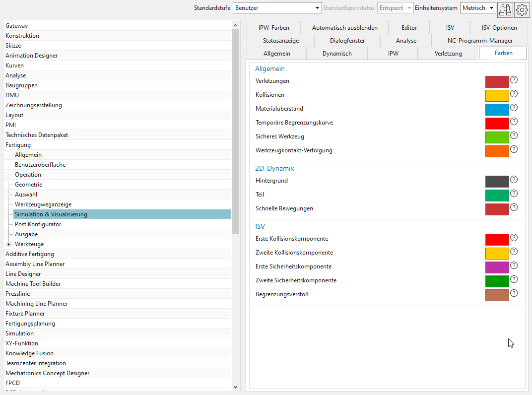Click help icon for Werkzeugkontakt-Verfolgung
This screenshot has width=532, height=395.
pos(514,149)
